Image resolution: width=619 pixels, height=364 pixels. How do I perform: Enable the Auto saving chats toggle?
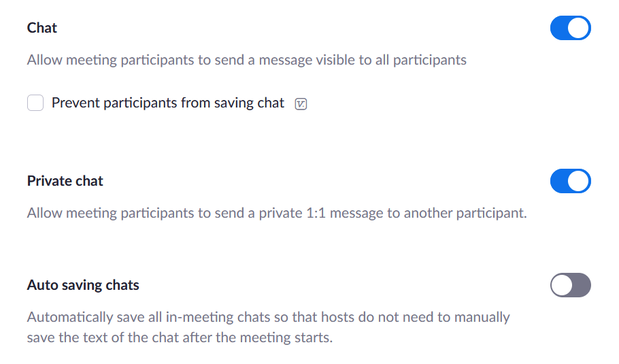570,286
